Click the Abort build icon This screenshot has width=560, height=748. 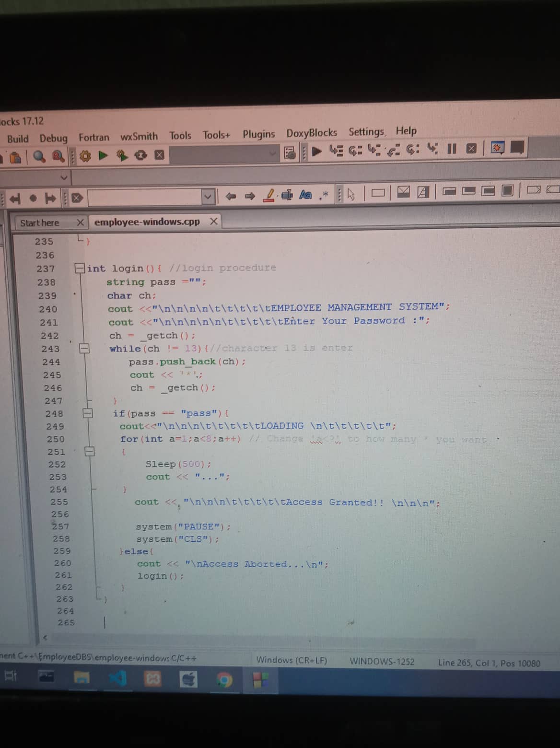coord(159,154)
